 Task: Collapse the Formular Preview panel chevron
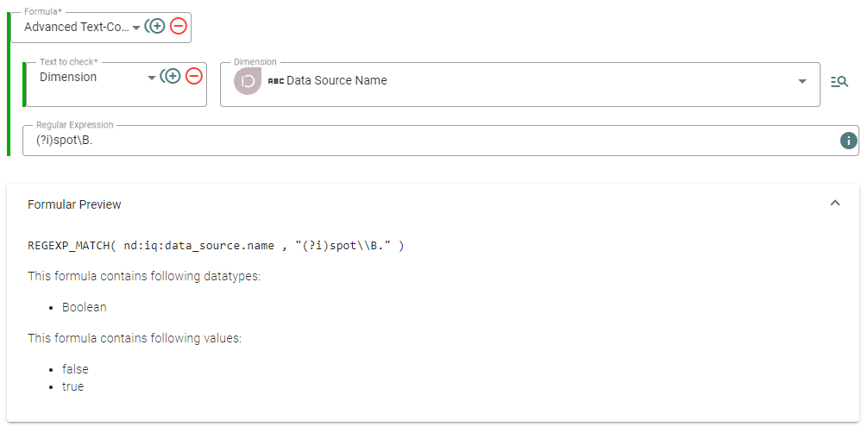coord(834,204)
